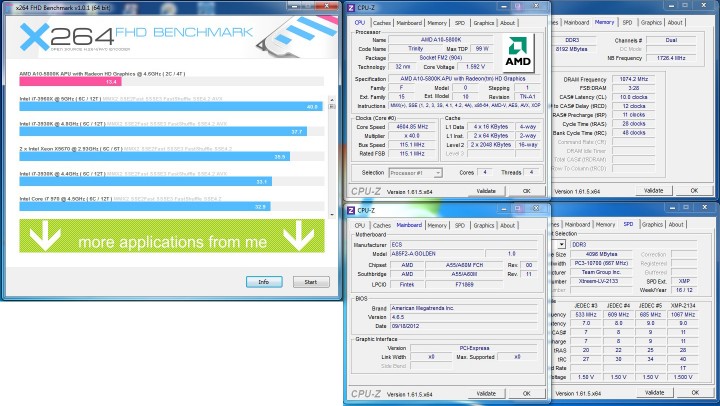Select Caches tab in the CPU-Z Mainboard window
The image size is (720, 406).
click(x=382, y=225)
